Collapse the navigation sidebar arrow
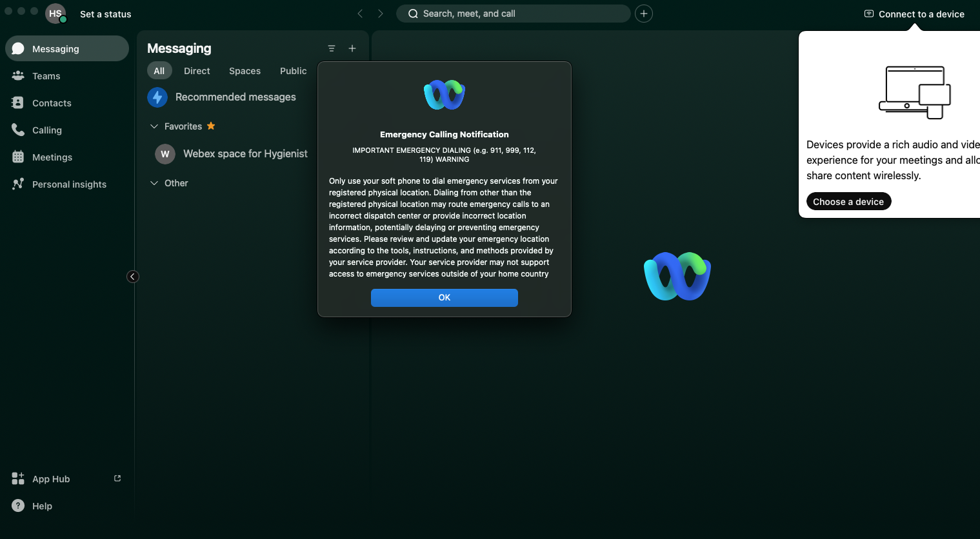980x539 pixels. (x=133, y=277)
